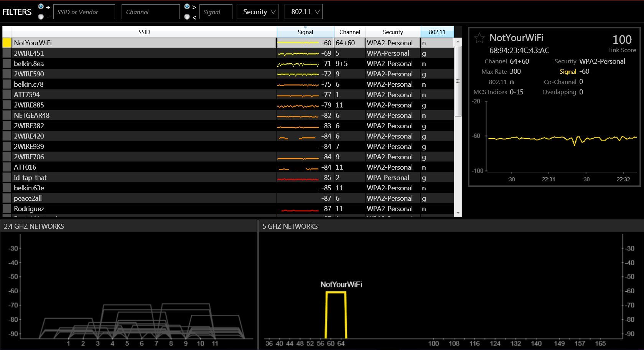Select the Rodriguez network name
The height and width of the screenshot is (350, 644).
(29, 208)
